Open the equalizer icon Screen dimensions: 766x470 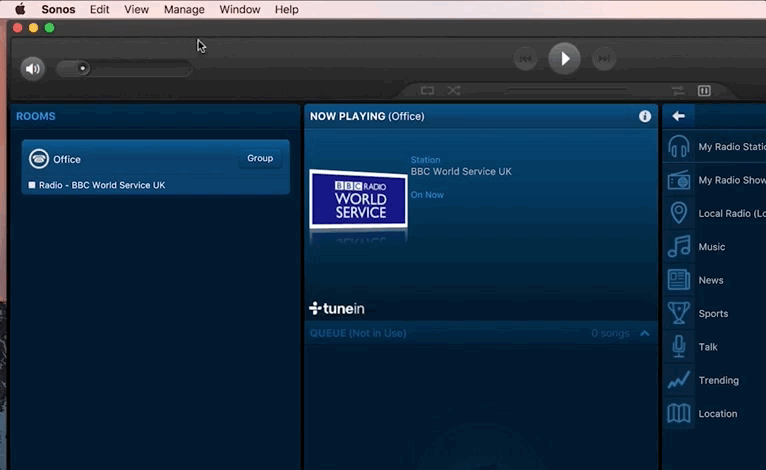pos(704,90)
